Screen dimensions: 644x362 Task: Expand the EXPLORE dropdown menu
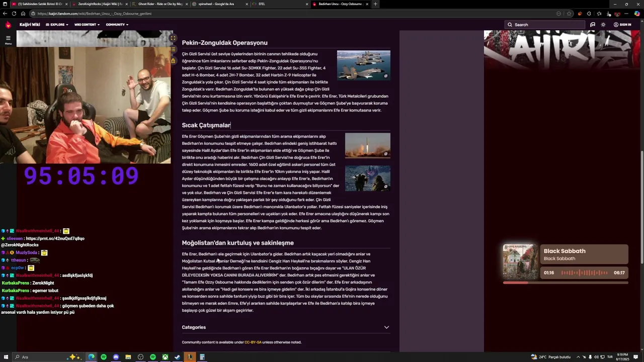click(x=57, y=25)
